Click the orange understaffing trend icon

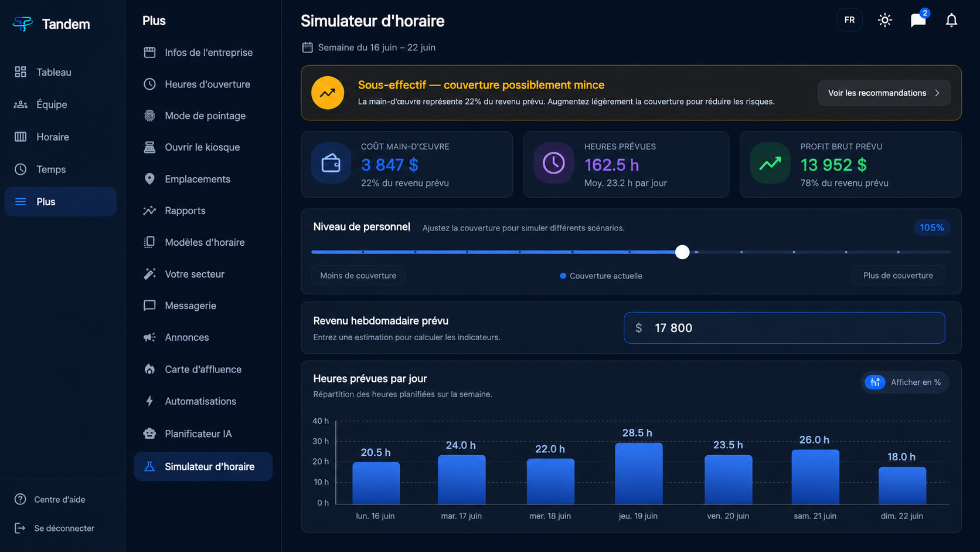(328, 93)
